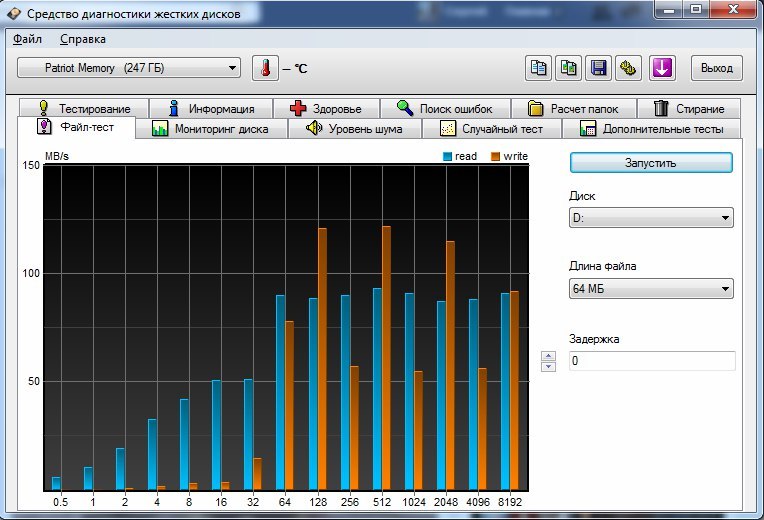This screenshot has height=520, width=764.
Task: Click the Задержка stepper up arrow
Action: (x=547, y=355)
